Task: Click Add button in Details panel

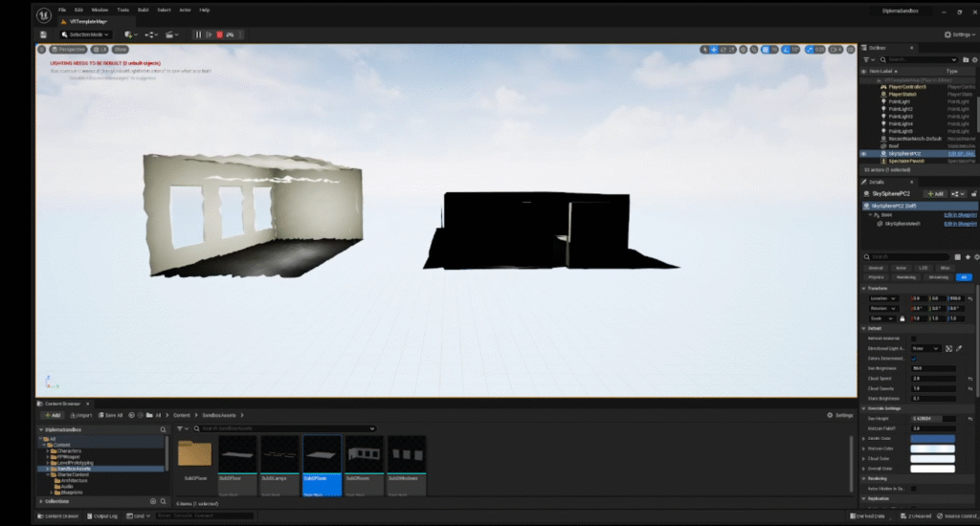Action: point(935,193)
